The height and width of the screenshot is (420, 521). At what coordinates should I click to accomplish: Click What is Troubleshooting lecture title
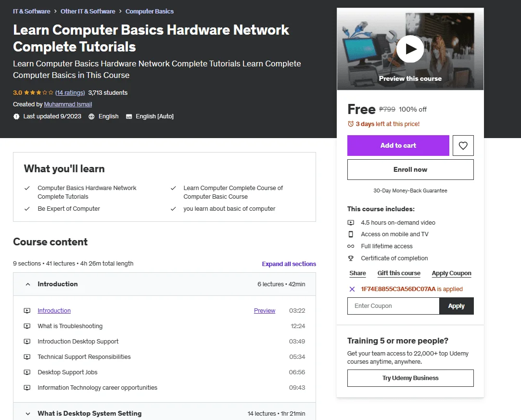click(x=70, y=326)
